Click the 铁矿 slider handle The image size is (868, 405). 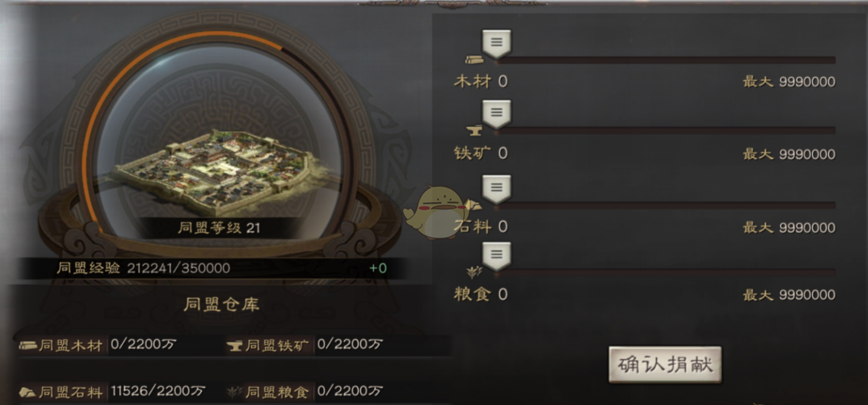pos(496,115)
